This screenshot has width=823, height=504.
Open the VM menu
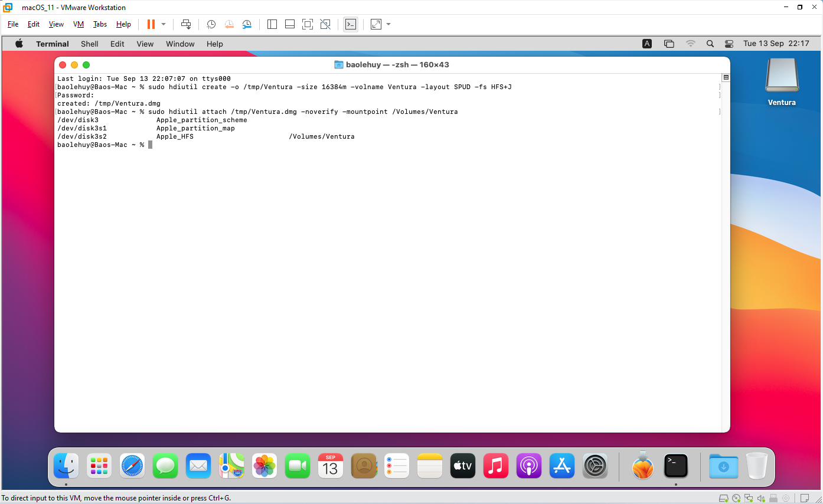pos(79,24)
